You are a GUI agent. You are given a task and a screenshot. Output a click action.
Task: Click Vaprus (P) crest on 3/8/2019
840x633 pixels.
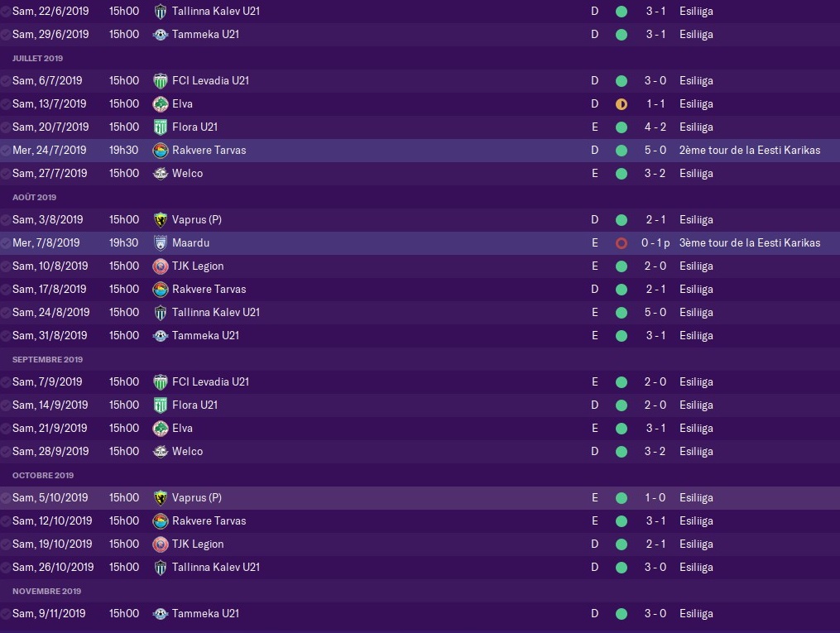point(161,219)
